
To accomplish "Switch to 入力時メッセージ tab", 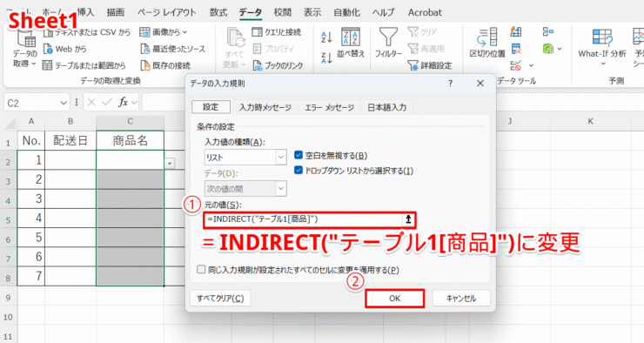I will pyautogui.click(x=265, y=108).
